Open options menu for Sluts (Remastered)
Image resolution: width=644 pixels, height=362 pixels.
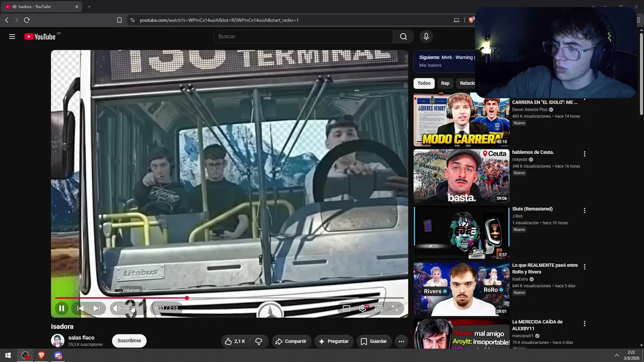585,211
